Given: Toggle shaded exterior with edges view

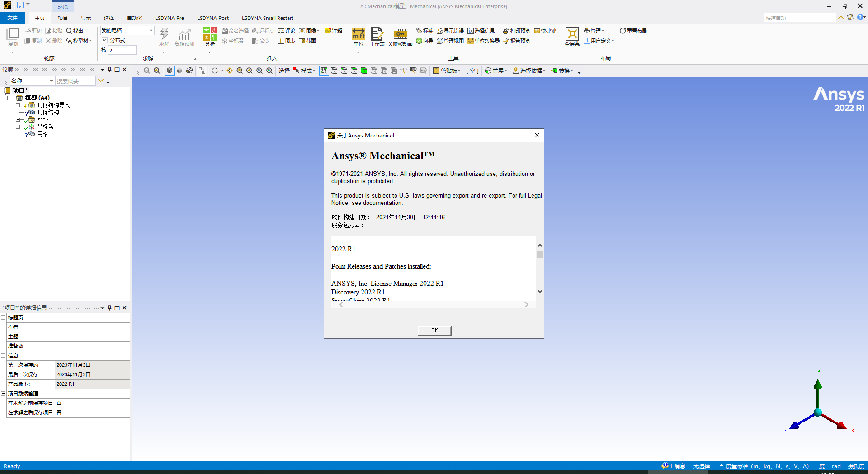Looking at the screenshot, I should pyautogui.click(x=170, y=71).
